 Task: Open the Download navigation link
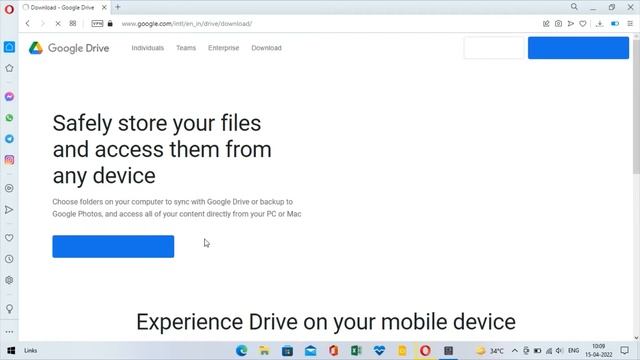(267, 48)
